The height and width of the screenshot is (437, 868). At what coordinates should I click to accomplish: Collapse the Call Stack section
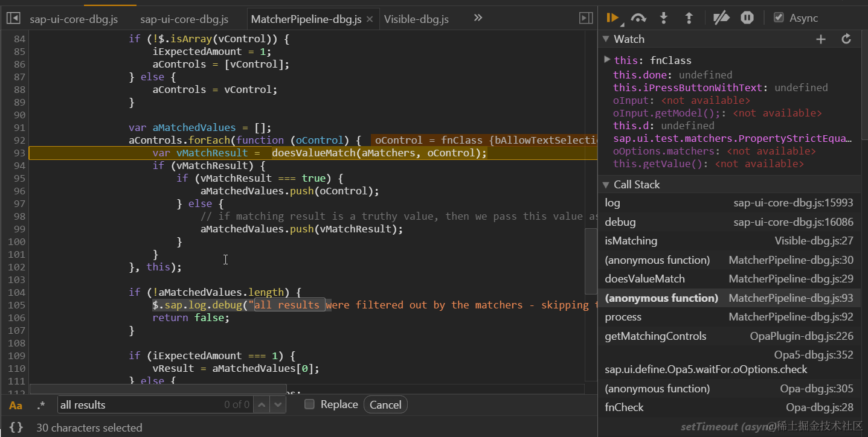(x=606, y=185)
